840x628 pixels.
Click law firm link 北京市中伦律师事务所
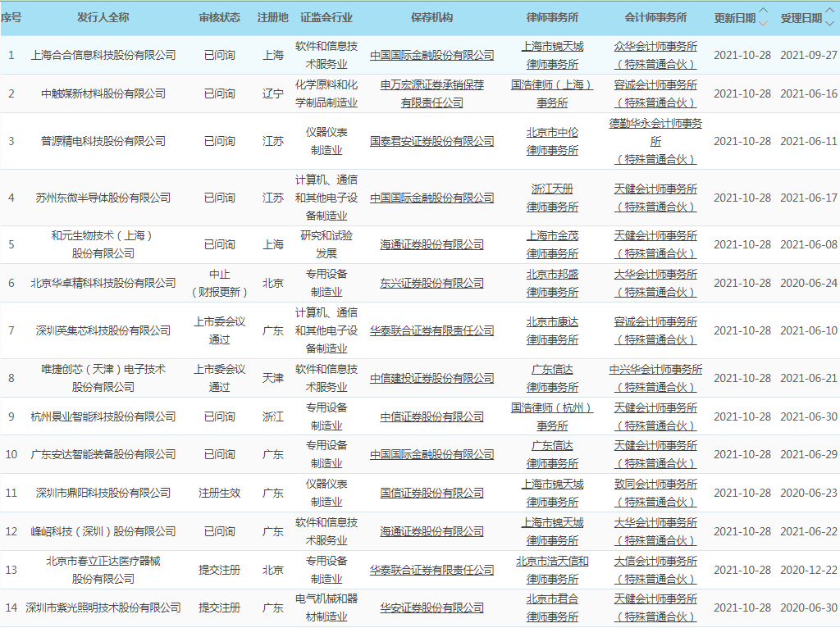click(552, 141)
